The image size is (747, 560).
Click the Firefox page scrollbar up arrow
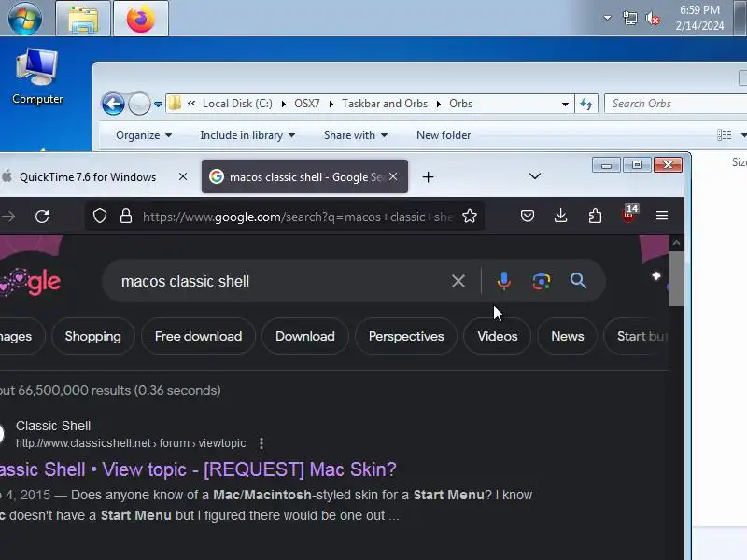(x=676, y=244)
